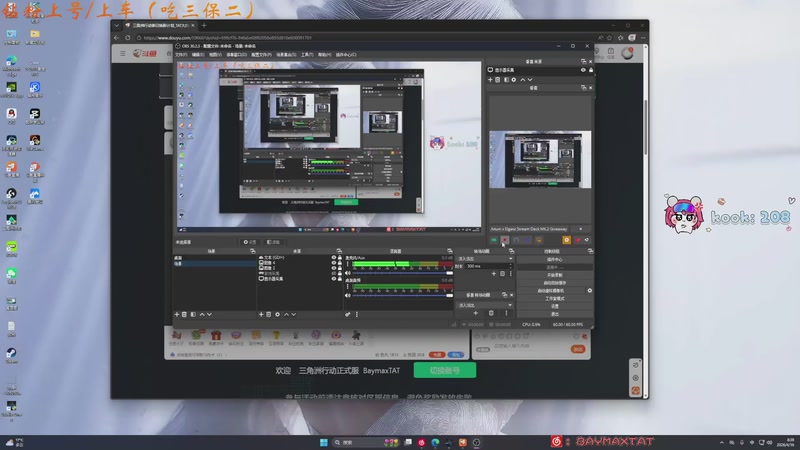Add source with plus in top-right 显示器采集 dock
Viewport: 800px width, 450px height.
tap(490, 80)
